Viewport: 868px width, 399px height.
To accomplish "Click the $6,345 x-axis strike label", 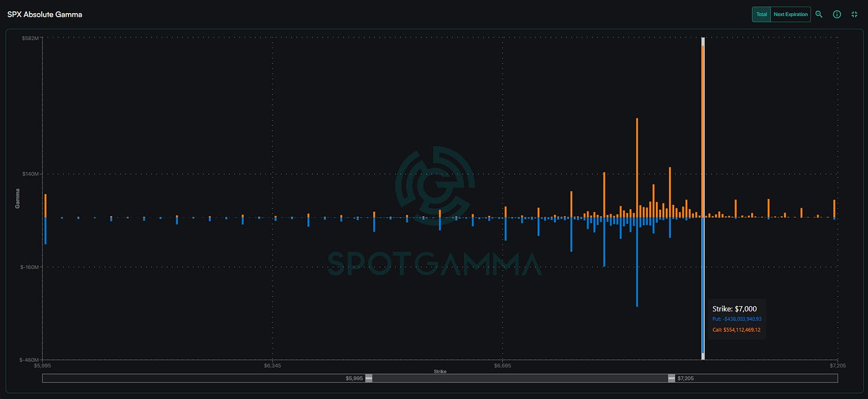I will [x=272, y=364].
